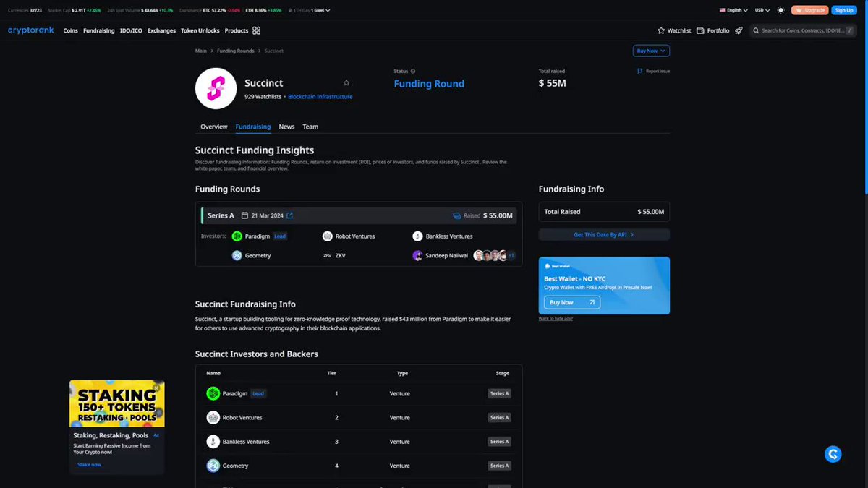
Task: Switch to the Overview tab
Action: point(214,127)
